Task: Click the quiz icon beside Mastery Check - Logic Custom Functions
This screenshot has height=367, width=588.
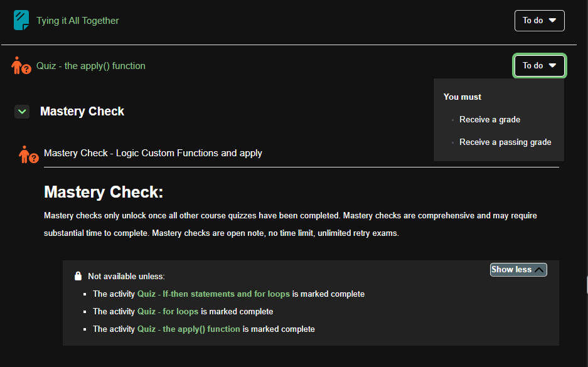Action: click(x=29, y=154)
